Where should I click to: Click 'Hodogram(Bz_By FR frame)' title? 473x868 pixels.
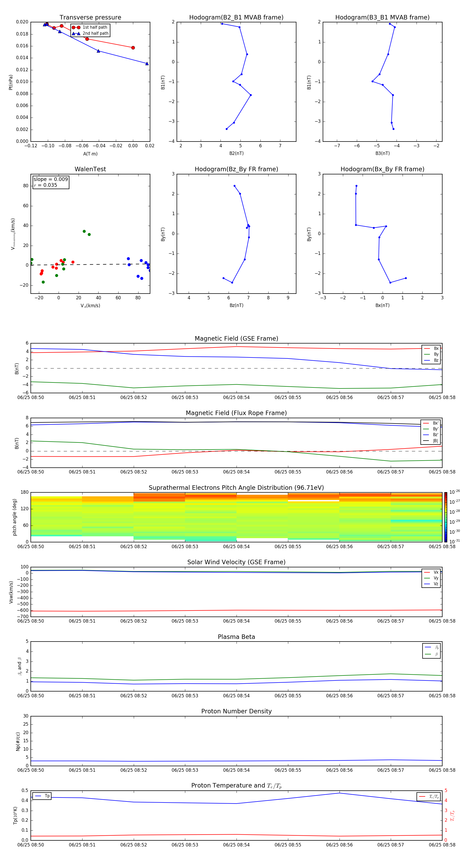pos(236,169)
